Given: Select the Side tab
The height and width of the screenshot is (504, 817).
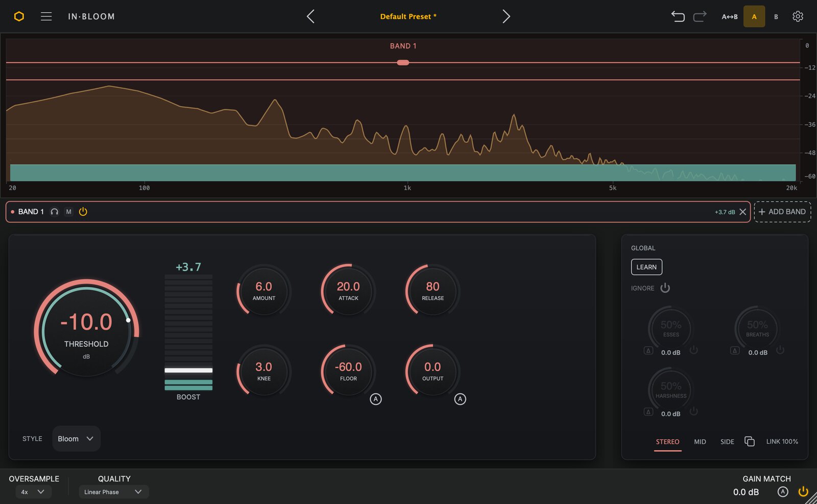Looking at the screenshot, I should click(727, 442).
